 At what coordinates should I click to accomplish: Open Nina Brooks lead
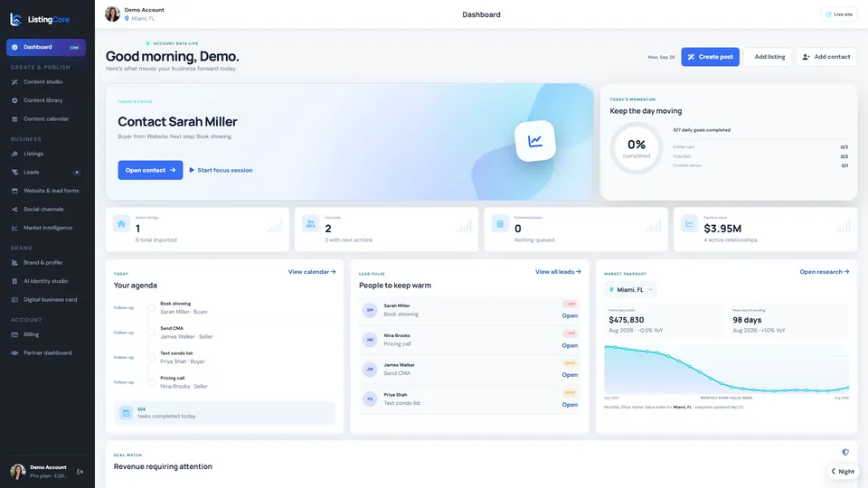[570, 346]
